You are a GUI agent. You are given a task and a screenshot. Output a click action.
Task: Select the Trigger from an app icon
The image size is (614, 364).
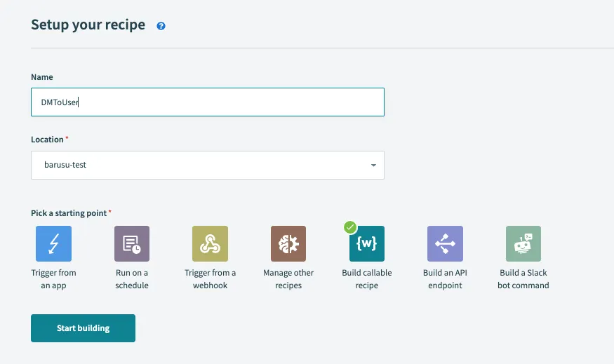coord(53,243)
